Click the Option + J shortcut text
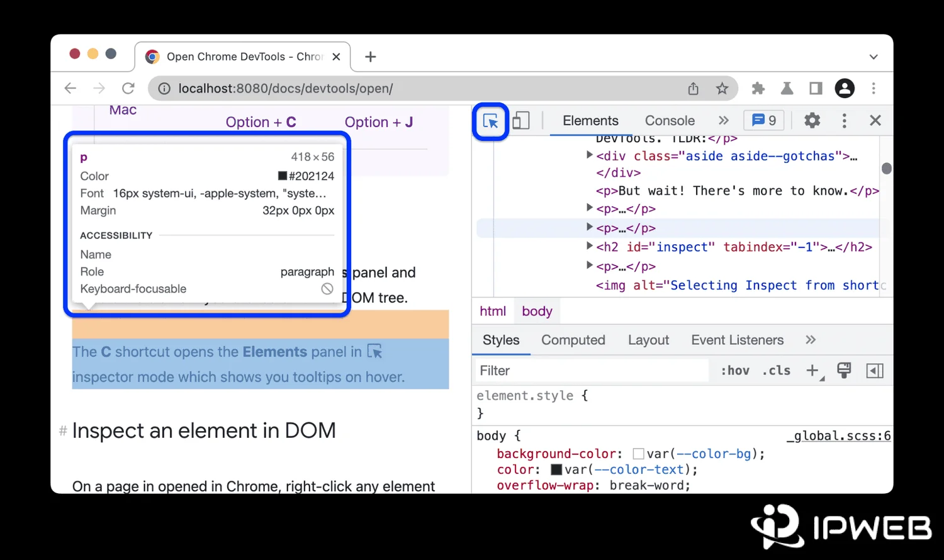Viewport: 944px width, 560px height. [x=379, y=122]
